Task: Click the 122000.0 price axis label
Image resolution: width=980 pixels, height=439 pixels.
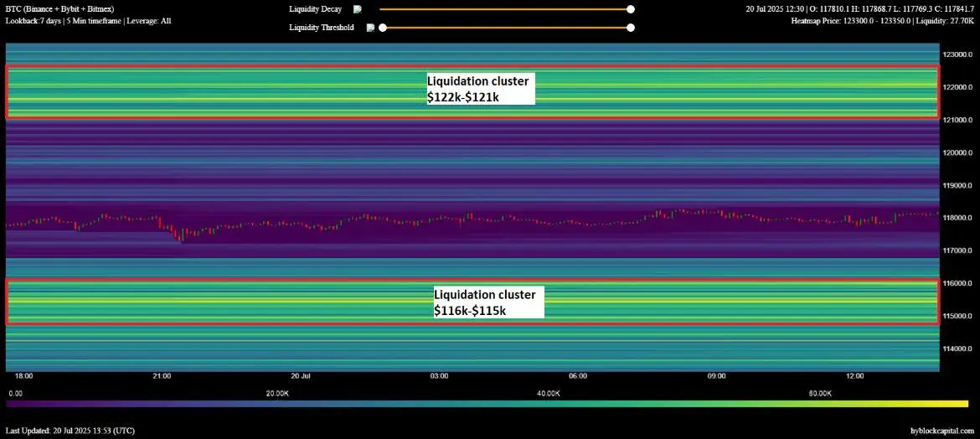Action: (957, 87)
